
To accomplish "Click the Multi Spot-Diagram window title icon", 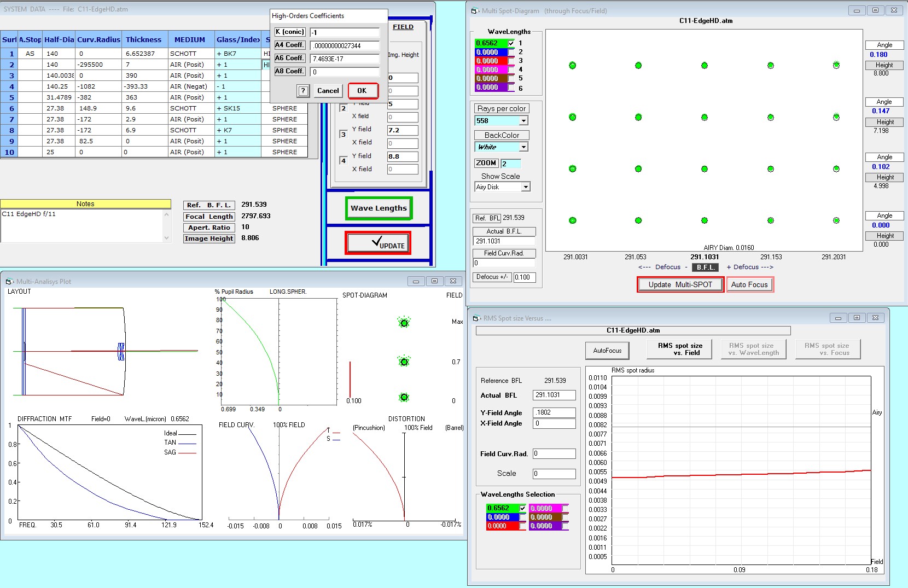I will tap(475, 11).
